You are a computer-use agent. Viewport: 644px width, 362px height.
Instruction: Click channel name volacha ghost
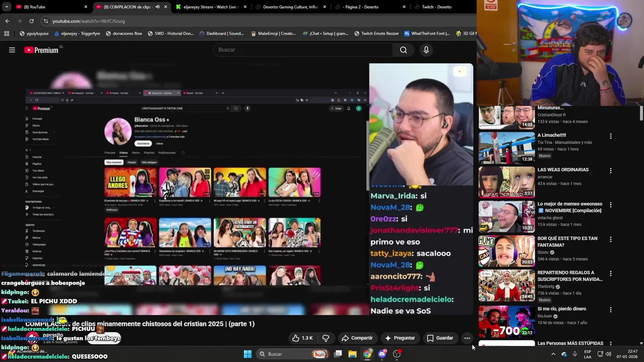[550, 218]
